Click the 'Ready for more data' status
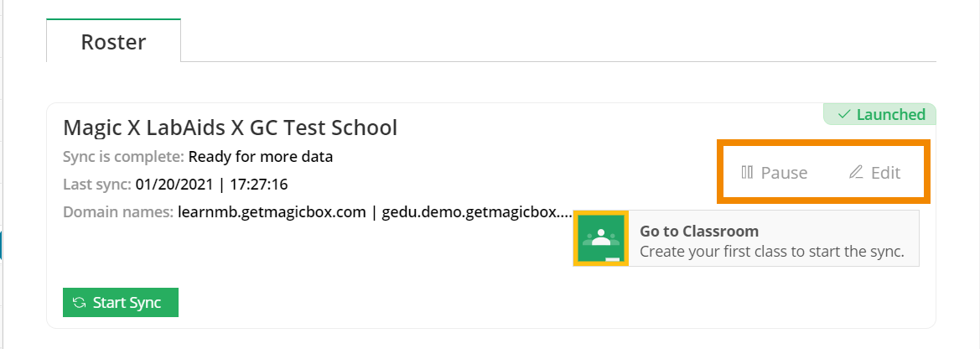980x349 pixels. point(261,156)
